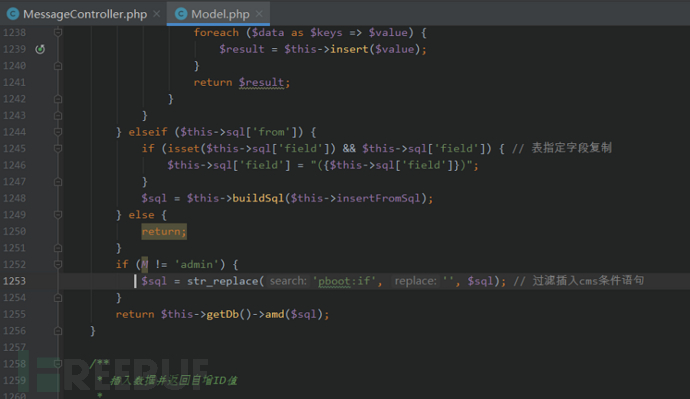690x399 pixels.
Task: Close the Model.php tab
Action: pyautogui.click(x=259, y=14)
